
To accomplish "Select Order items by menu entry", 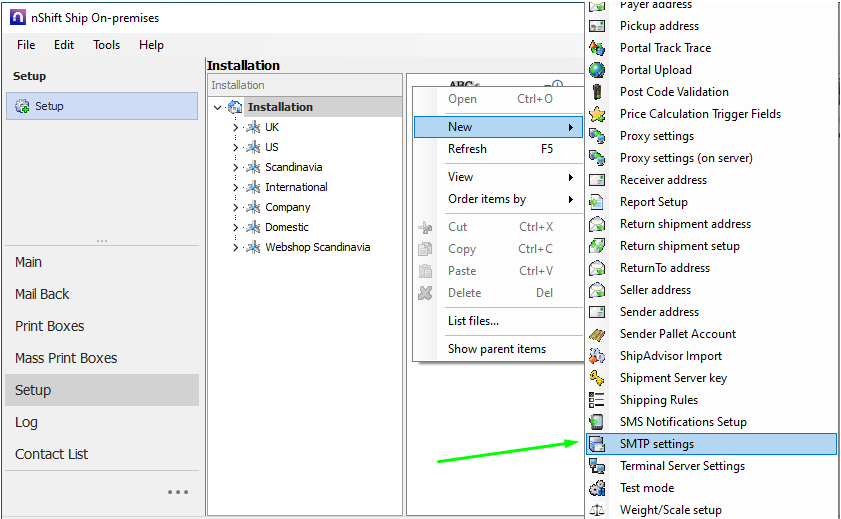I will pyautogui.click(x=498, y=199).
